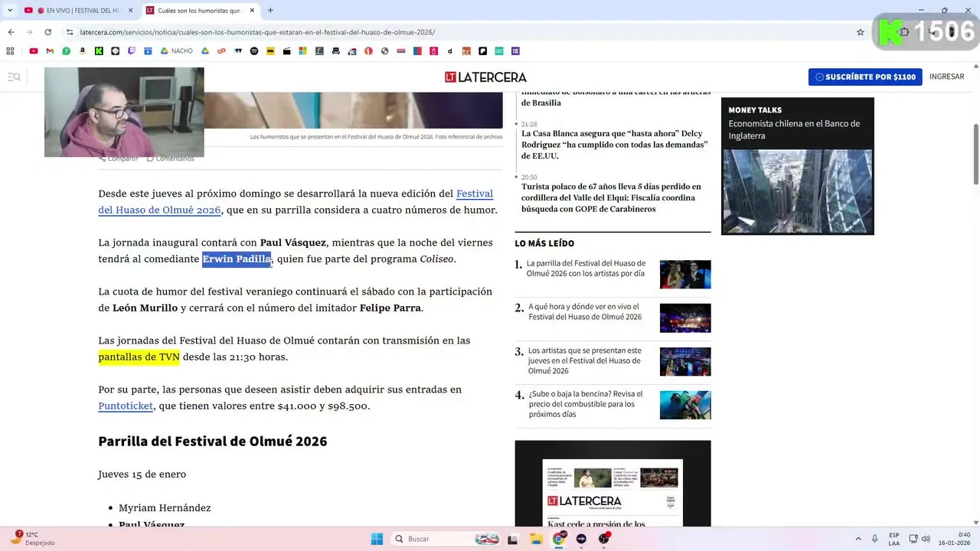Open Comentarios under the article image
Image resolution: width=980 pixels, height=551 pixels.
click(x=171, y=158)
